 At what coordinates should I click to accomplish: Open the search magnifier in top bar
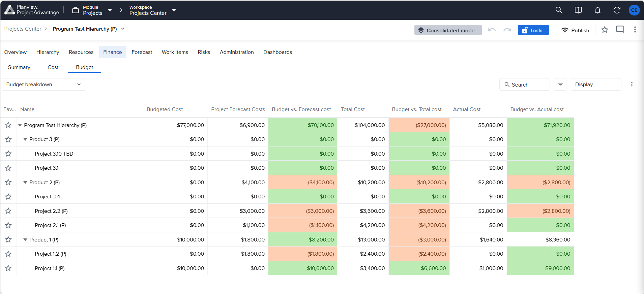[x=559, y=10]
